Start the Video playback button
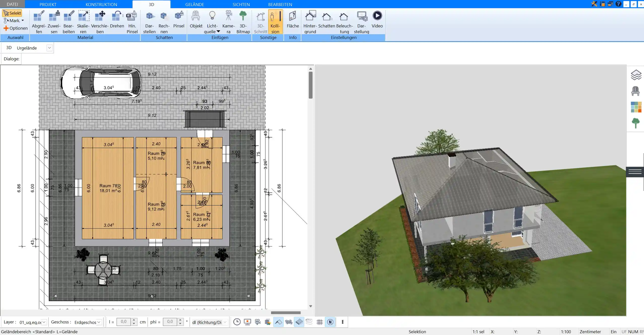This screenshot has height=335, width=644. (x=377, y=20)
